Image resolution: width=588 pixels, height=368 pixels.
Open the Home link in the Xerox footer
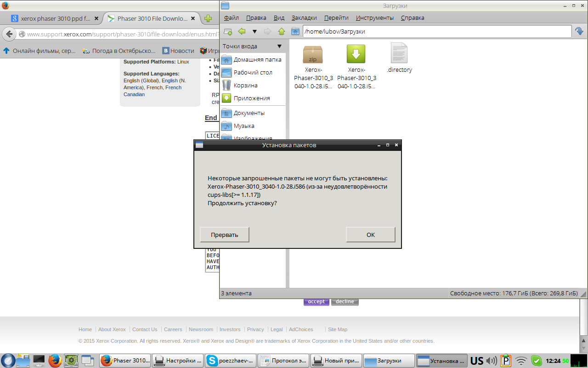pos(85,329)
